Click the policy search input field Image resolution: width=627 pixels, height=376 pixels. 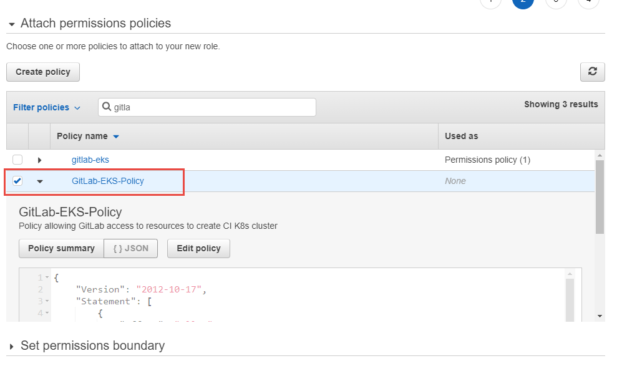point(207,107)
